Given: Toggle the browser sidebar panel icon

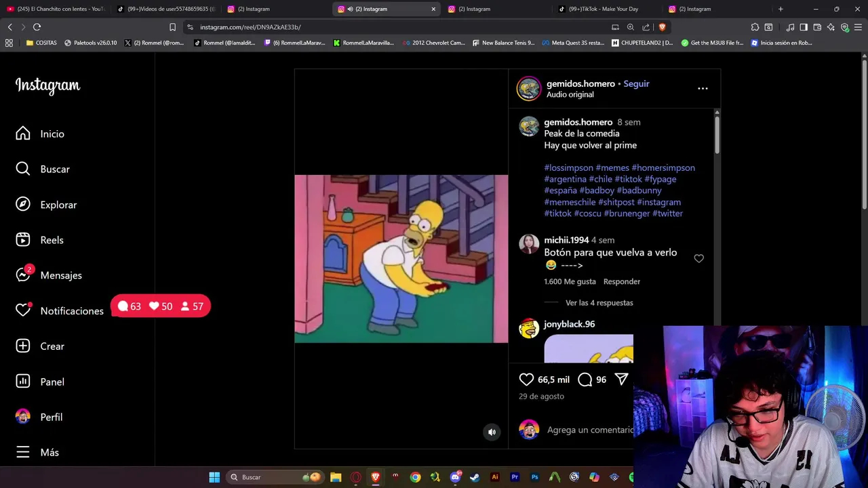Looking at the screenshot, I should [804, 27].
